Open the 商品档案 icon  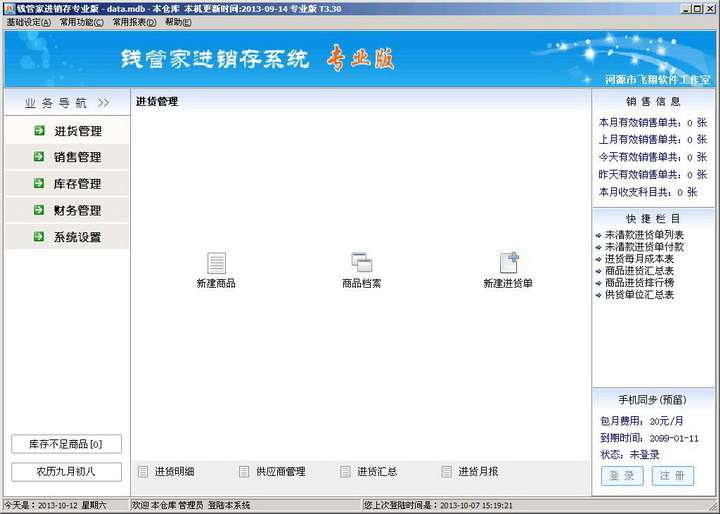[x=361, y=264]
